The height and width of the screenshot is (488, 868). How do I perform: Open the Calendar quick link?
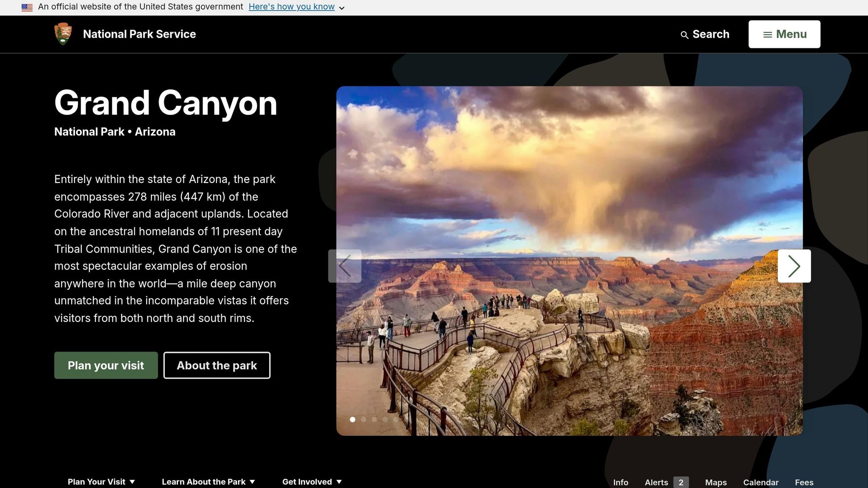pos(761,482)
